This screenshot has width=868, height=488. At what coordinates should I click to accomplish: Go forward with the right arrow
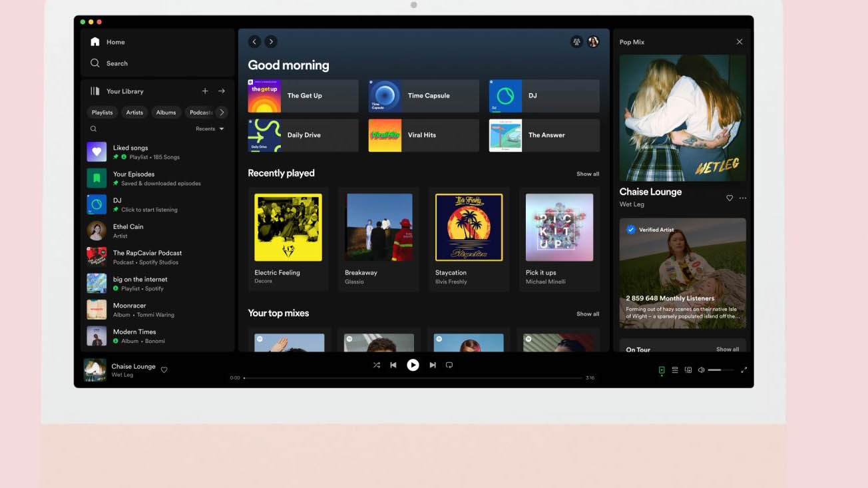271,42
